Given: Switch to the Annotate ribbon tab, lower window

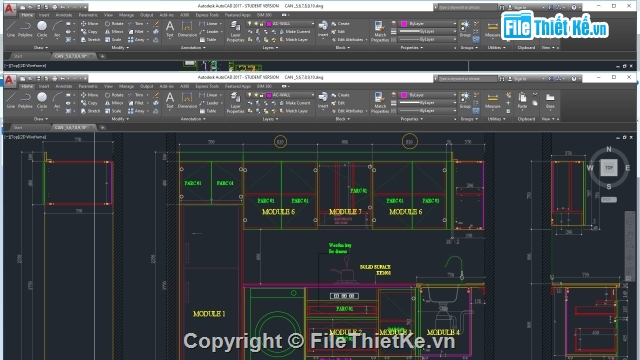Looking at the screenshot, I should click(x=64, y=87).
